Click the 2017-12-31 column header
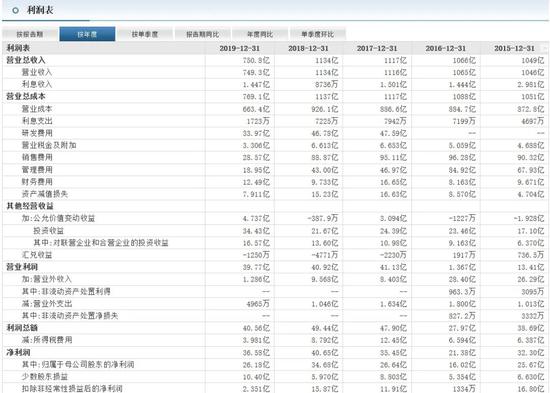This screenshot has width=550, height=393. (x=377, y=48)
